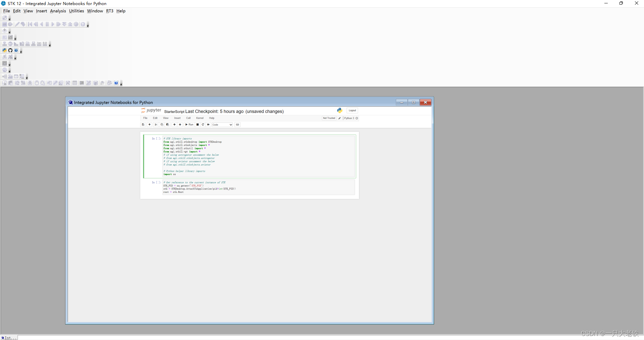This screenshot has width=644, height=340.
Task: Click the blue help icon beside GitHub
Action: click(16, 50)
